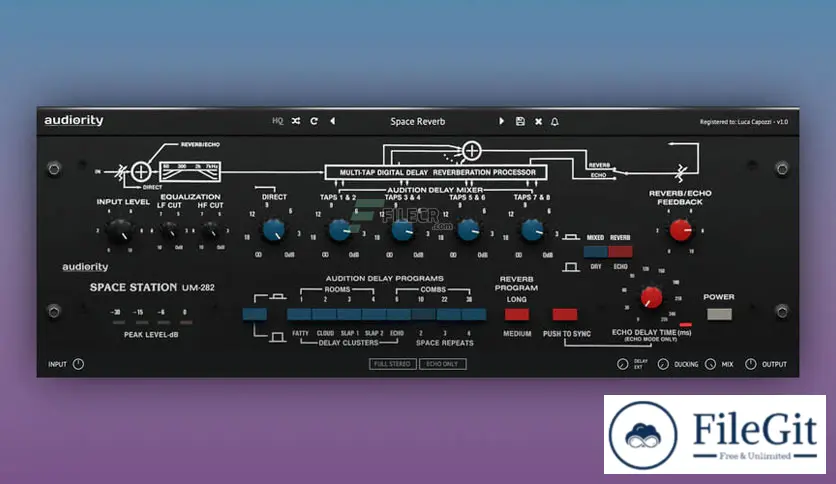
Task: Click the Delay Ext small knob
Action: coord(622,364)
